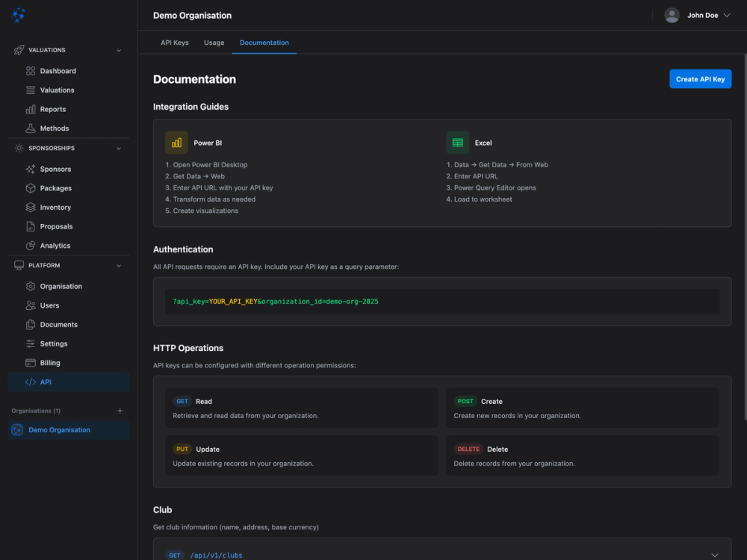Switch to the API Keys tab

pos(174,43)
